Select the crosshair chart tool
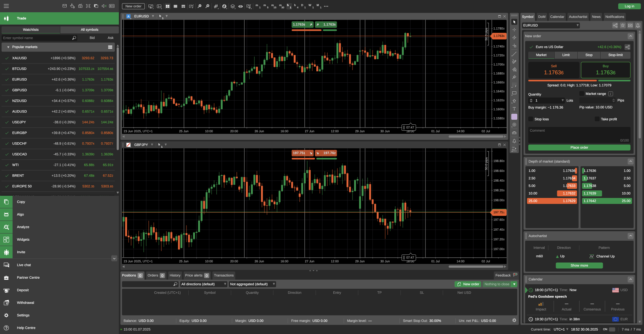The height and width of the screenshot is (334, 644). [x=514, y=30]
